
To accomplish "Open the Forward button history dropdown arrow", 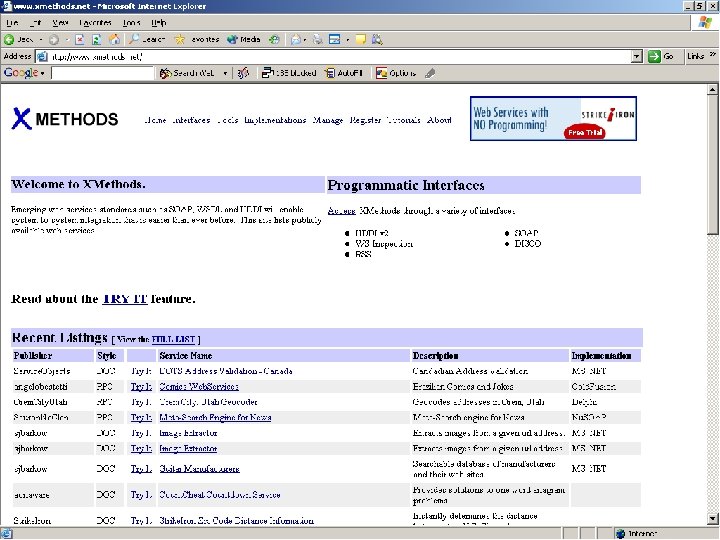I will pyautogui.click(x=67, y=39).
